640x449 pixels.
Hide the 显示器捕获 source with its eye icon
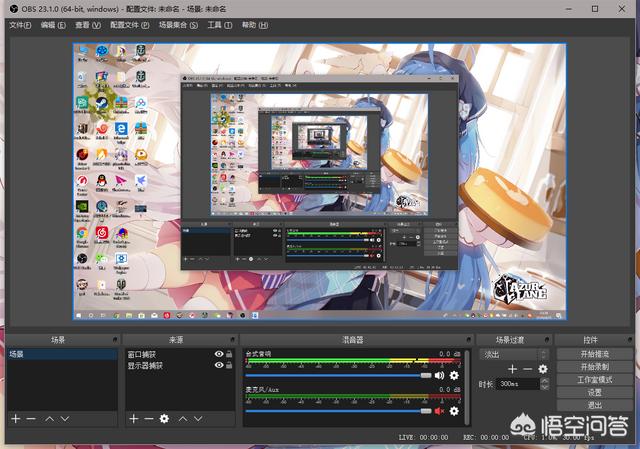[219, 365]
